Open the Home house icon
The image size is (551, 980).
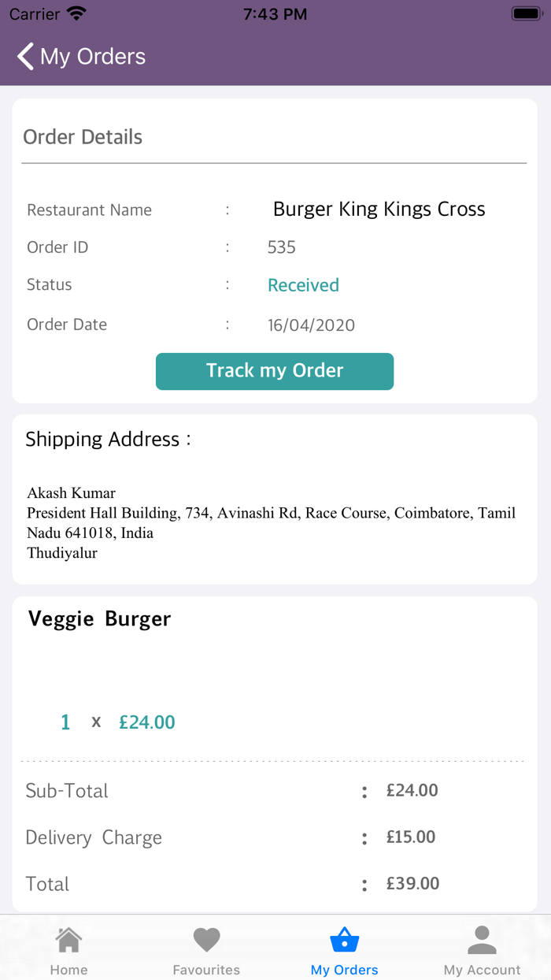click(68, 940)
